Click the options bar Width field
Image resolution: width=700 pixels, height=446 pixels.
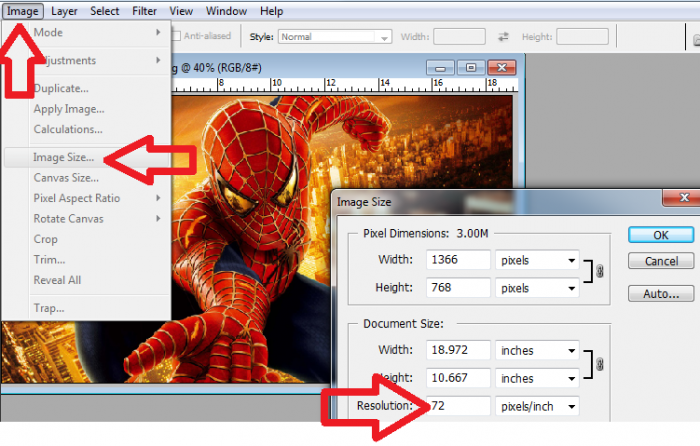pos(459,37)
